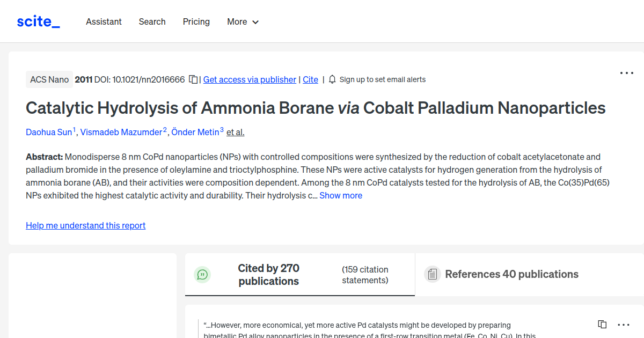This screenshot has height=338, width=644.
Task: Expand et al. to see all authors
Action: coord(235,132)
